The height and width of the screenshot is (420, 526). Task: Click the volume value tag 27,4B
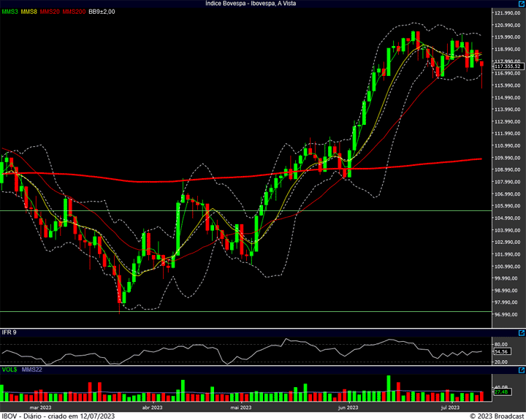tap(501, 392)
